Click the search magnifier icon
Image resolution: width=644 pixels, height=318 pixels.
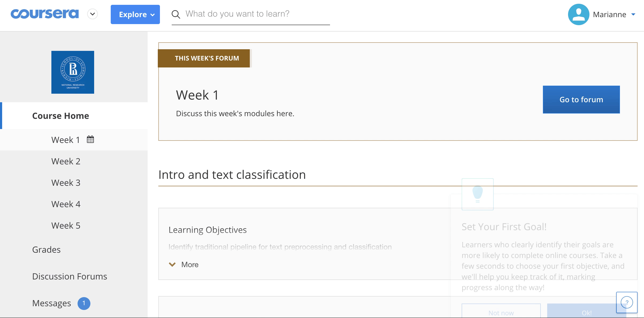(x=176, y=14)
